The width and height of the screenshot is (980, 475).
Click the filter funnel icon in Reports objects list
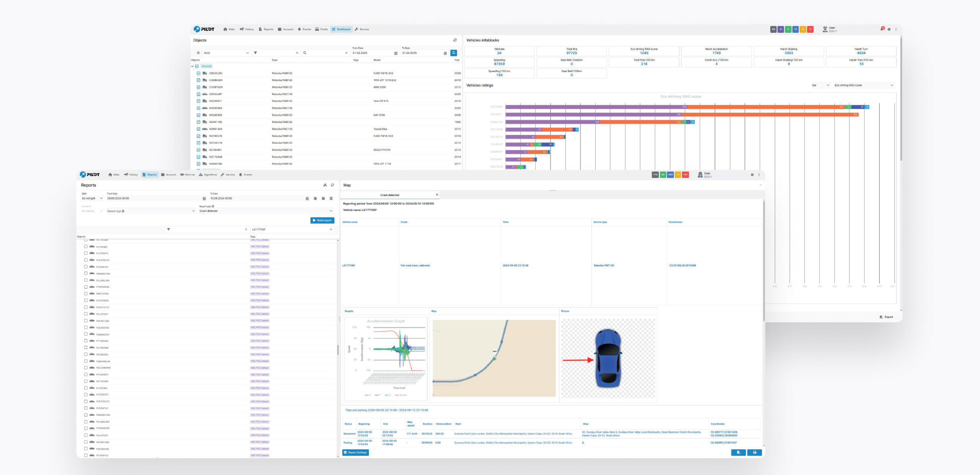pyautogui.click(x=168, y=229)
